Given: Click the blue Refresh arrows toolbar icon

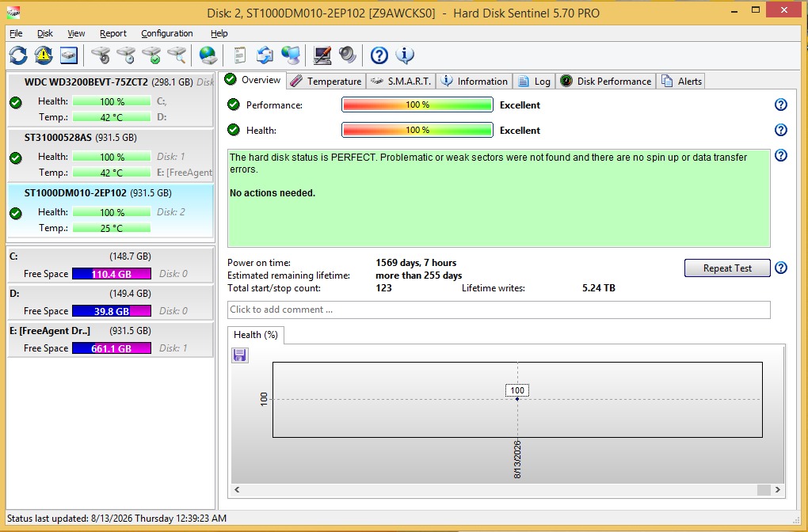Looking at the screenshot, I should pos(18,55).
